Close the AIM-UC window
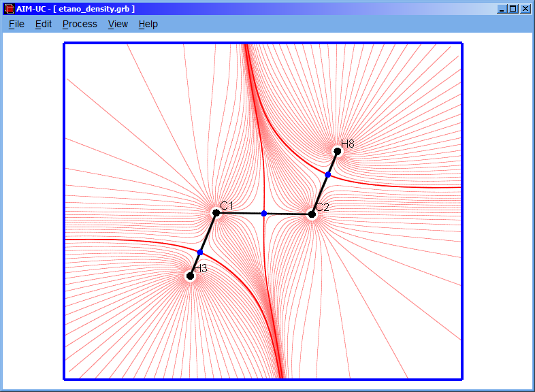 (525, 9)
